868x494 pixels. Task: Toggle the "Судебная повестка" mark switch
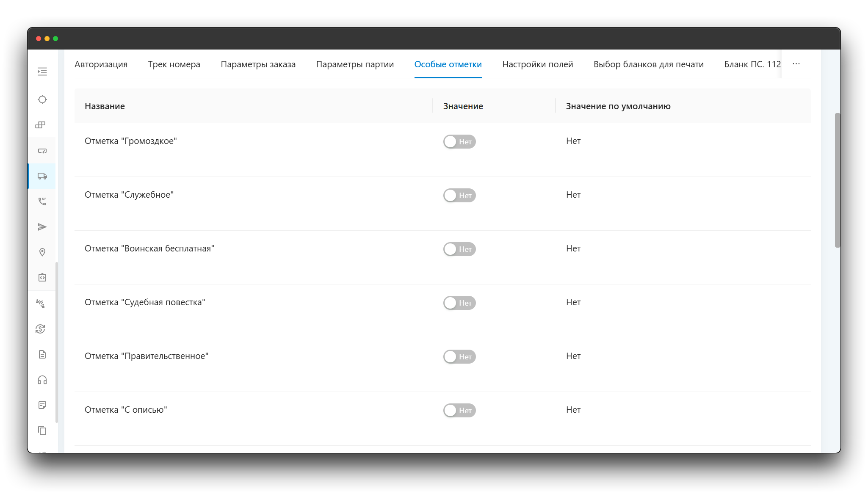click(x=459, y=303)
